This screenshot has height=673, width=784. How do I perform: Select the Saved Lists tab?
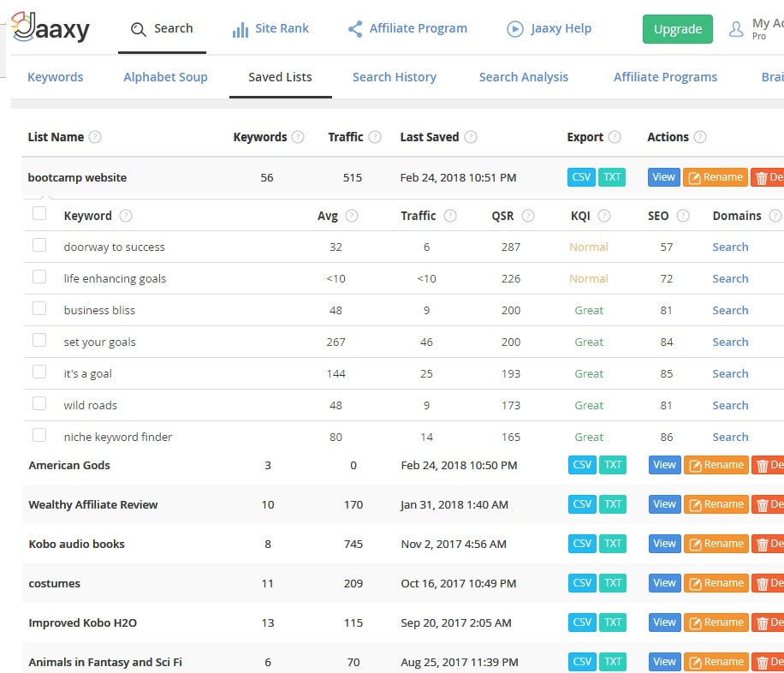coord(280,77)
